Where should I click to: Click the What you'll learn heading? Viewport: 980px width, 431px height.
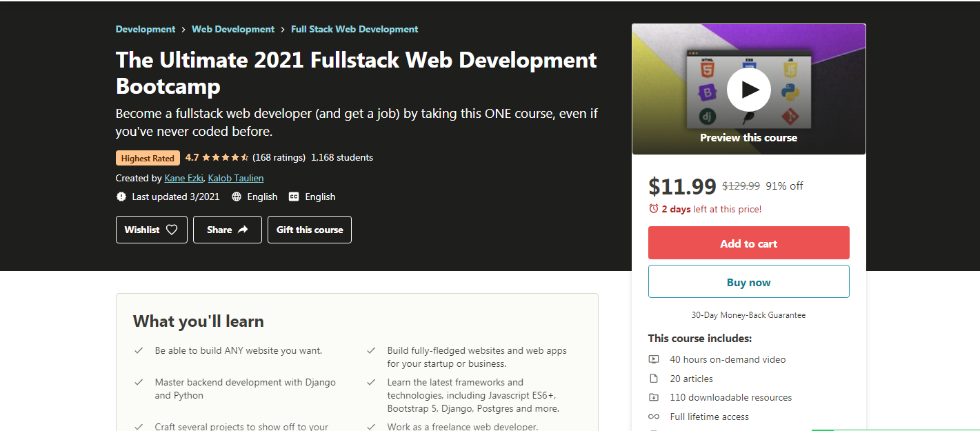[199, 321]
